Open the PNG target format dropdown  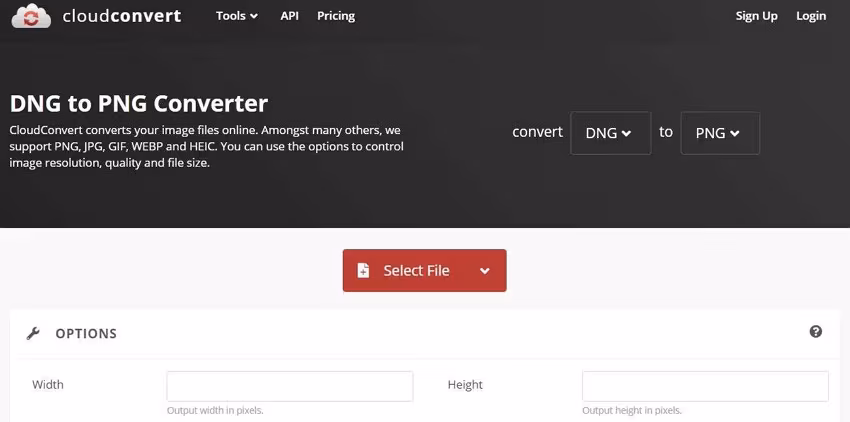click(x=720, y=133)
